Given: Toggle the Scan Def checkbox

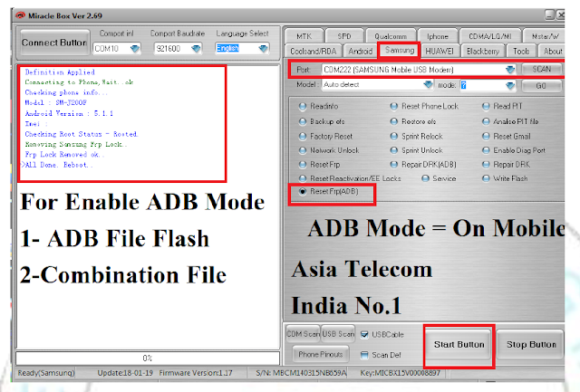Looking at the screenshot, I should click(x=364, y=355).
